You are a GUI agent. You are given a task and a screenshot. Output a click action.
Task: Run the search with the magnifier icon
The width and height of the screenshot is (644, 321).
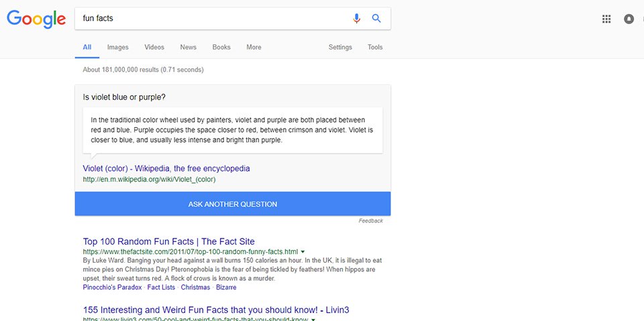[x=376, y=19]
